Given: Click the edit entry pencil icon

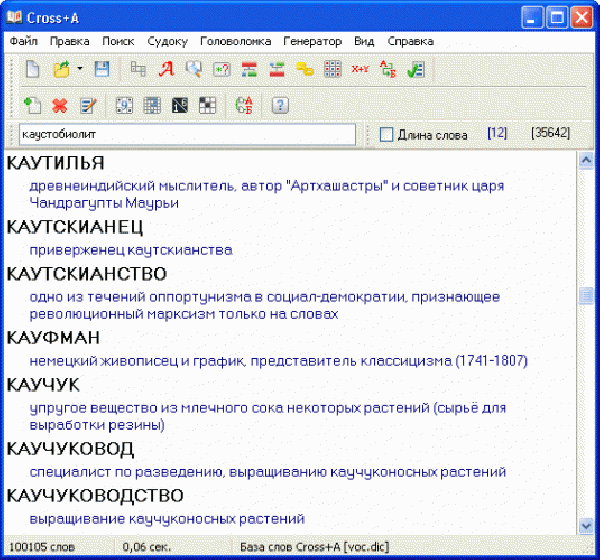Looking at the screenshot, I should pos(88,104).
